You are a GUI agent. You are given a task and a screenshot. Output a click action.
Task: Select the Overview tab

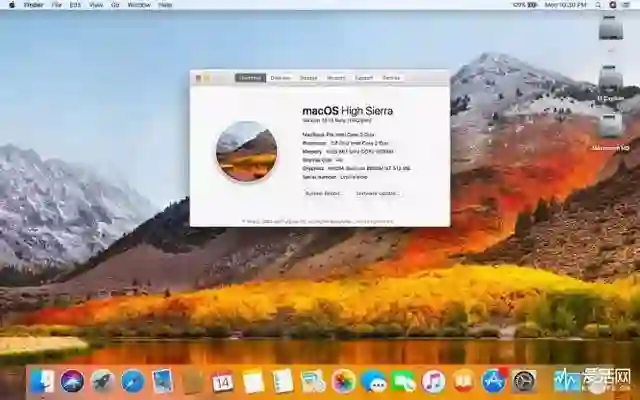click(250, 78)
